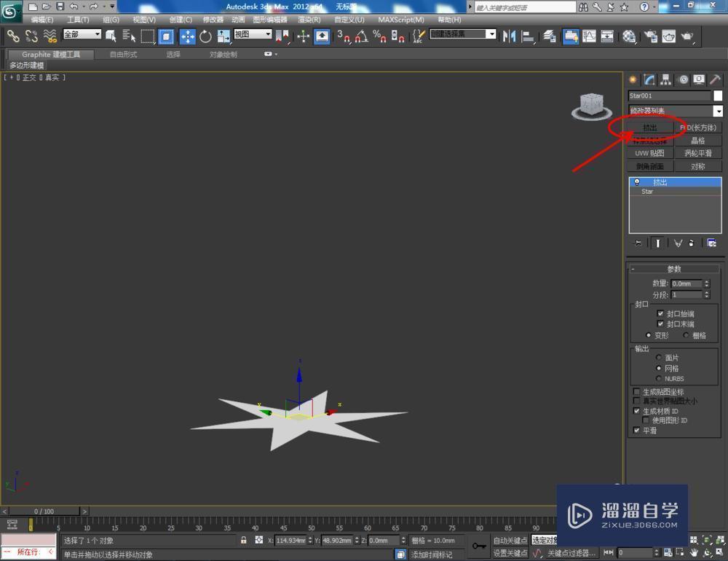Switch to the Create command panel

(631, 79)
